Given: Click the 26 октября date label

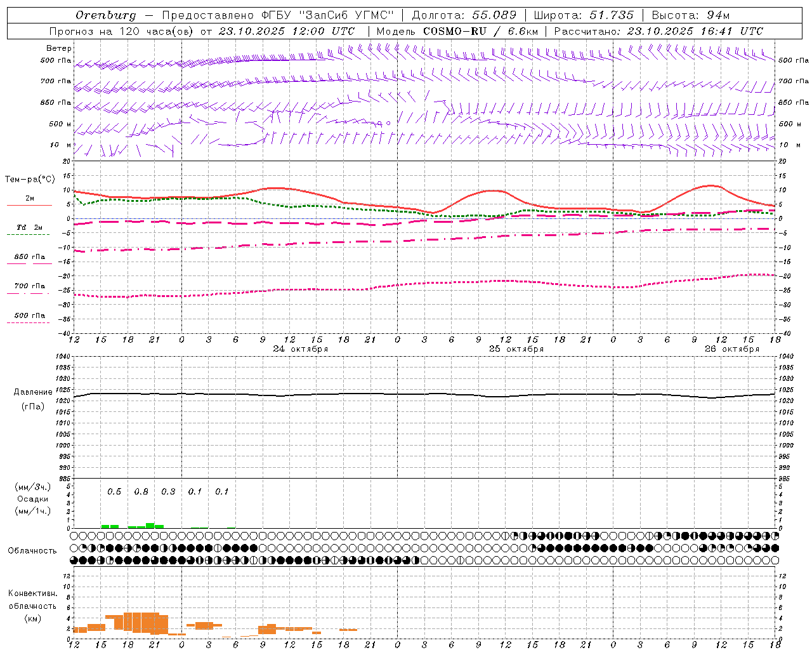Looking at the screenshot, I should pos(732,349).
